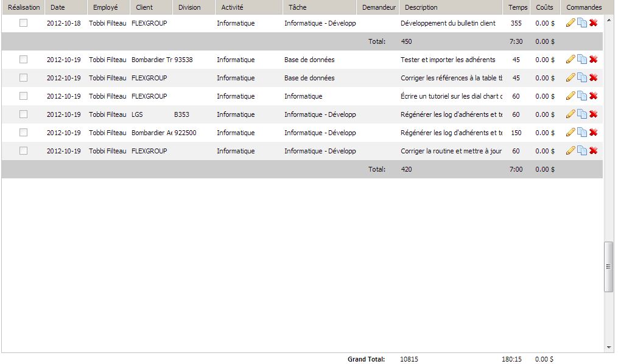The width and height of the screenshot is (618, 364).
Task: Click the '7:30' total time value
Action: point(516,41)
